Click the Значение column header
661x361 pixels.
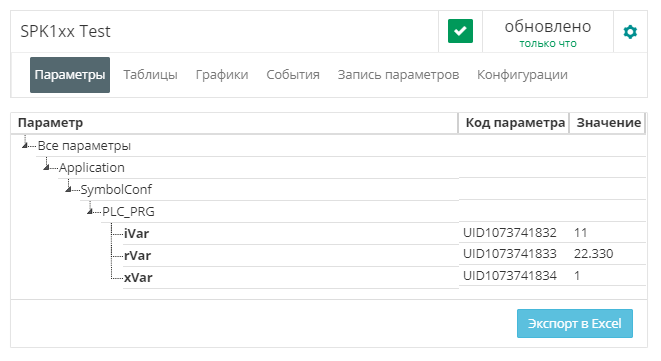[x=608, y=123]
